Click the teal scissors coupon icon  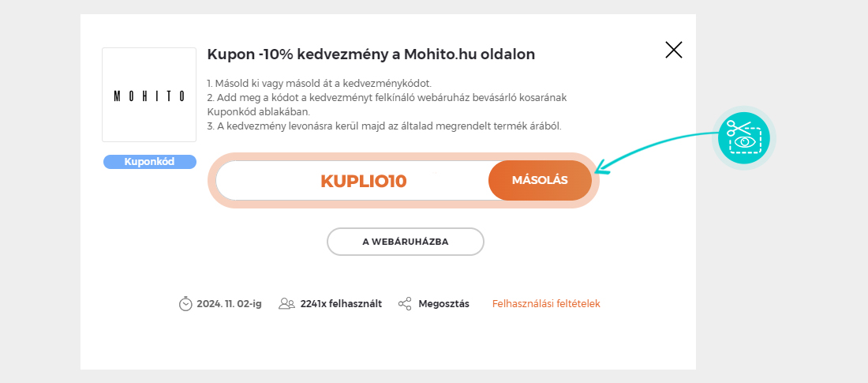point(744,138)
